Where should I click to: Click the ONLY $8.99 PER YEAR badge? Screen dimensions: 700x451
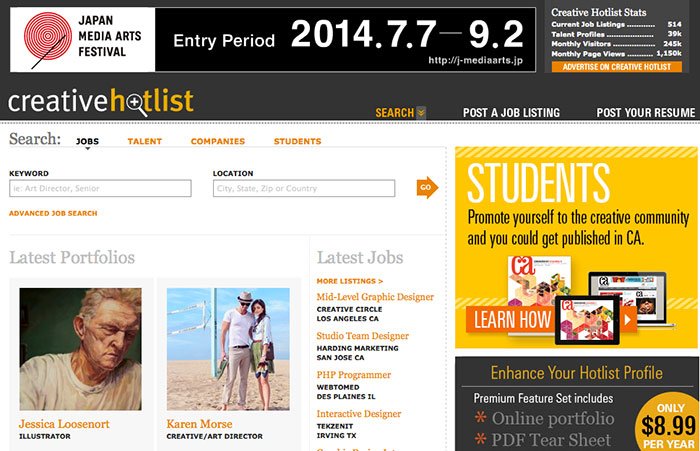tap(667, 424)
